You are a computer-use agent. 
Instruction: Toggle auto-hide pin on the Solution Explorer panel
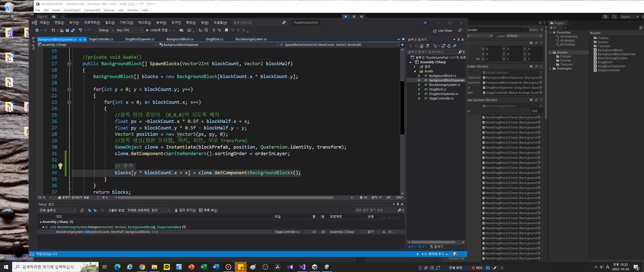point(458,40)
